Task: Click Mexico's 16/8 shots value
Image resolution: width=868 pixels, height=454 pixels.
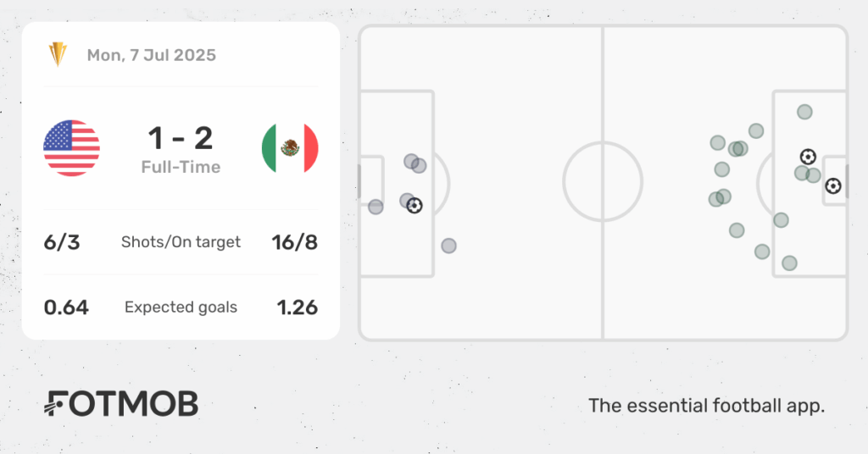Action: coord(295,242)
